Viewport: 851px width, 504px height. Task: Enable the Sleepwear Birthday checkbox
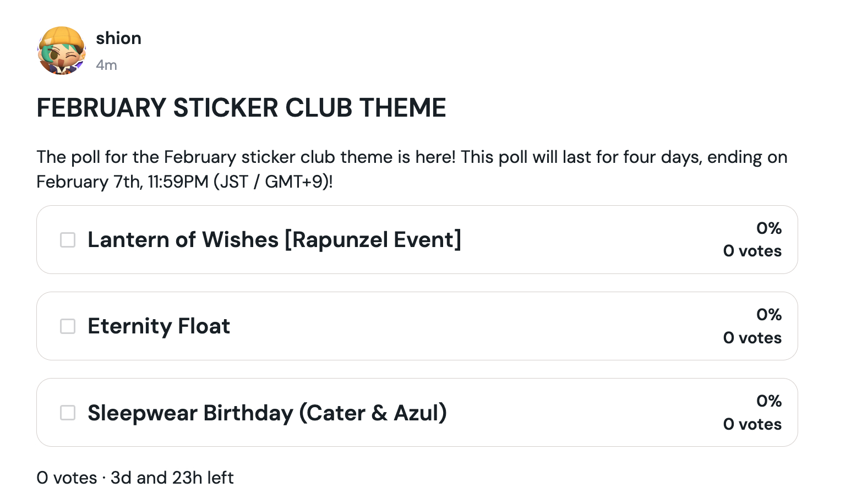[68, 413]
